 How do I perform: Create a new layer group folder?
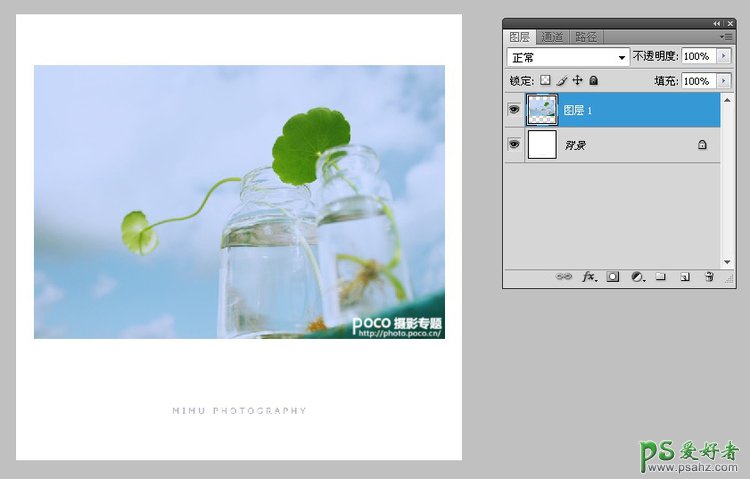click(660, 277)
